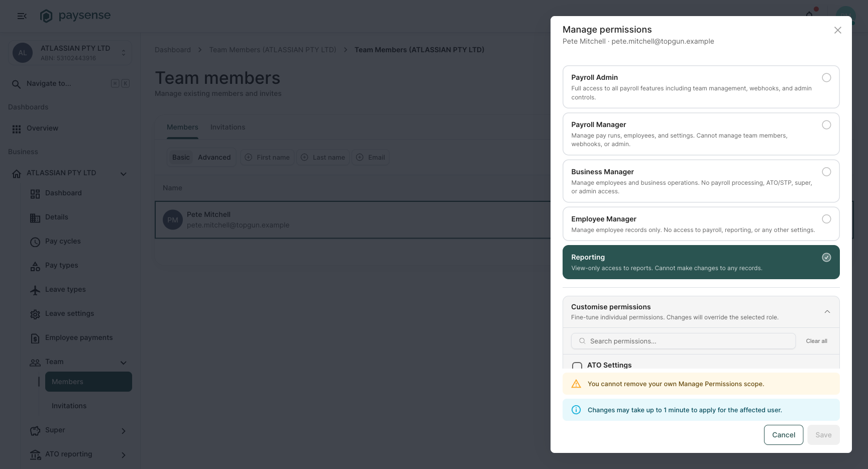Click the Navigate to search box
868x469 pixels.
click(x=70, y=83)
